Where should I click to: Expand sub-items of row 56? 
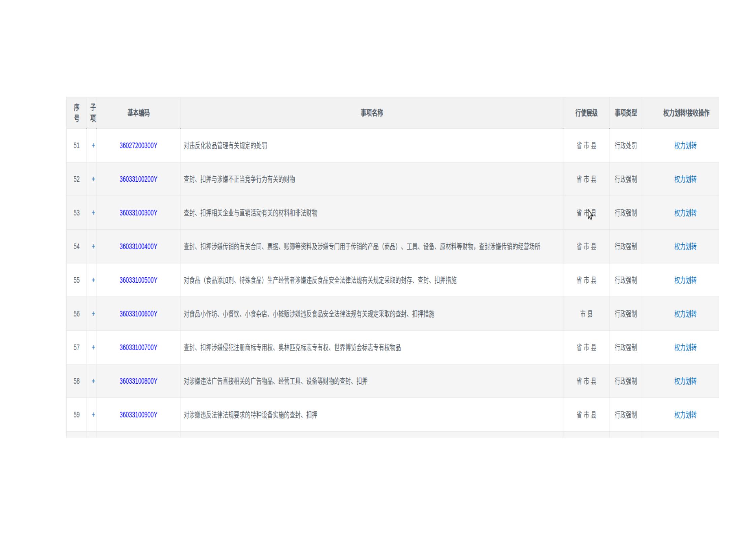(x=93, y=314)
